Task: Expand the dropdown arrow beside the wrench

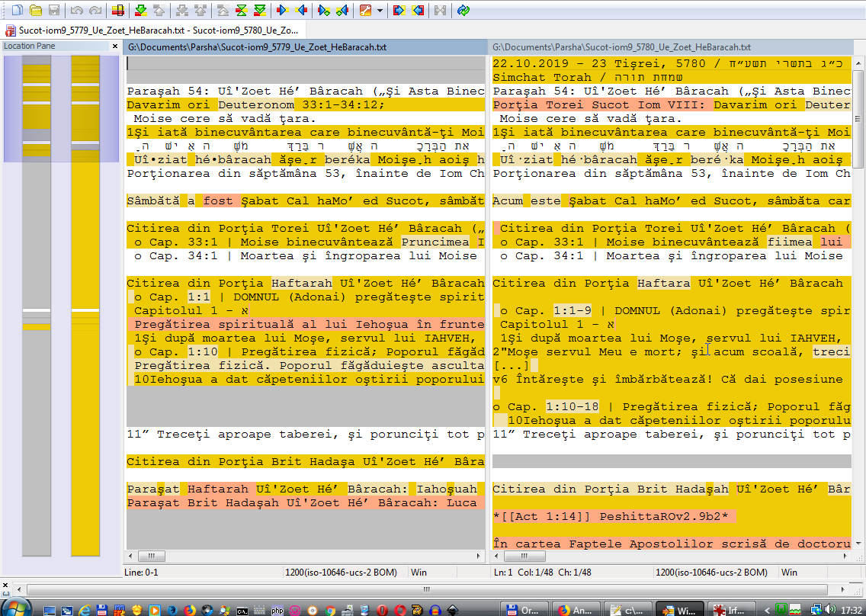Action: point(380,11)
